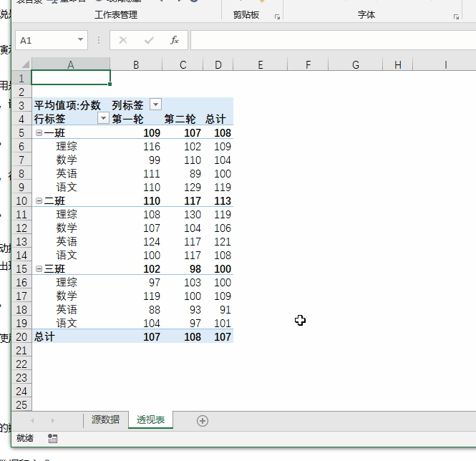This screenshot has width=476, height=461.
Task: Click the select all corner triangle
Action: tap(22, 65)
